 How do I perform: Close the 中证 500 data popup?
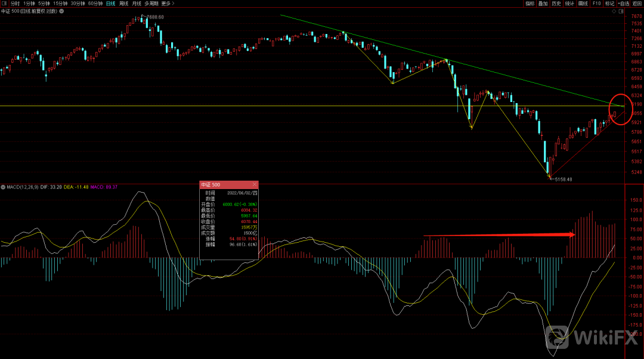point(255,185)
